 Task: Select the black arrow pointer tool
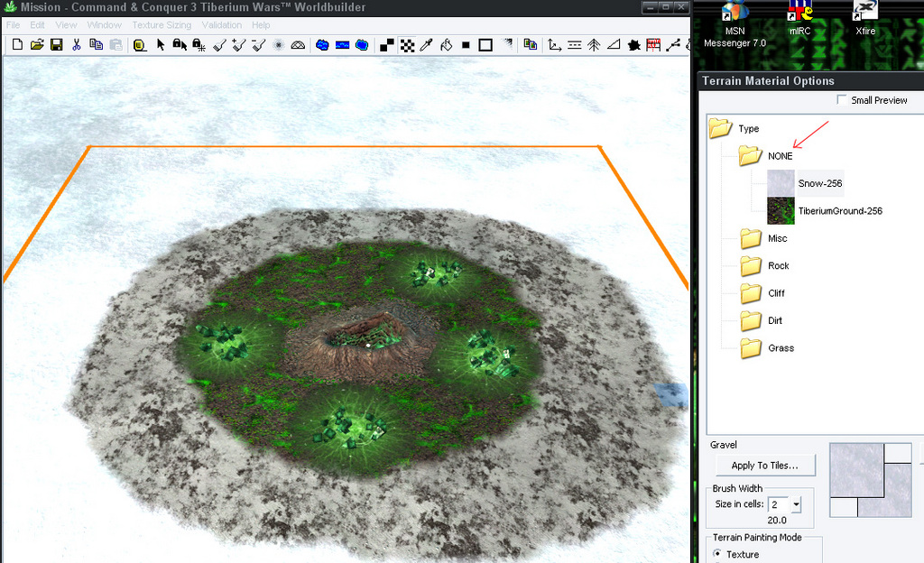(x=161, y=45)
